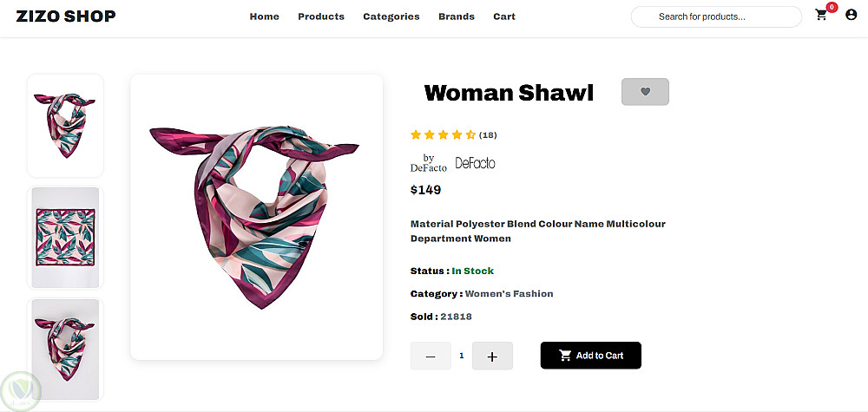Show the flat square scarf thumbnail
Viewport: 868px width, 412px height.
coord(65,238)
